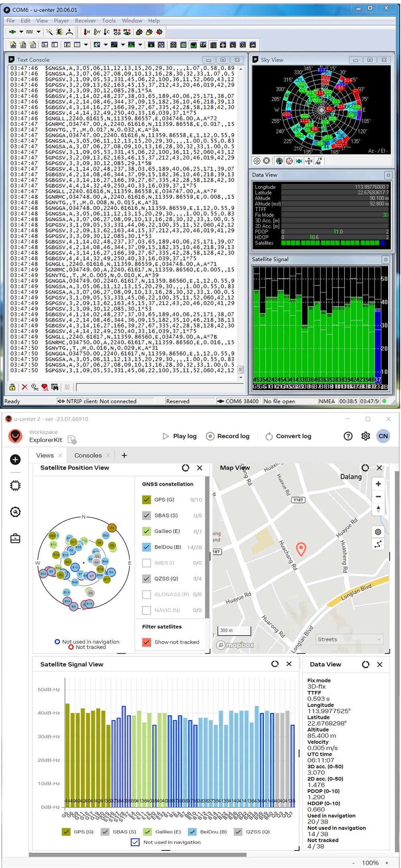Toggle the Galileo (E) constellation checkbox

[x=146, y=531]
